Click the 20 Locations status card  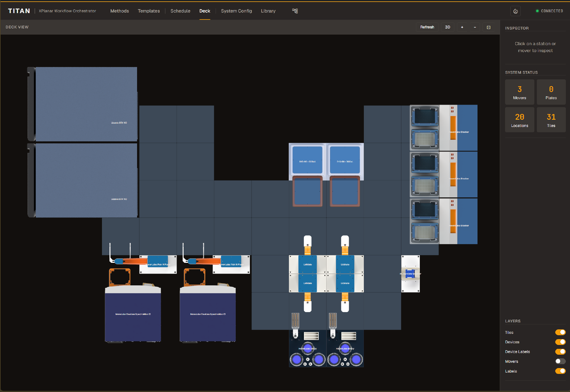click(x=520, y=120)
